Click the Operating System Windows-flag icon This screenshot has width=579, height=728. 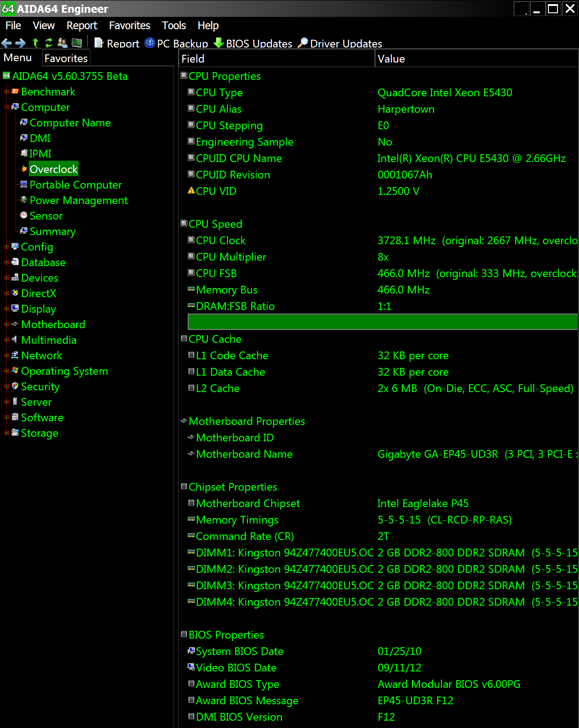(x=15, y=371)
